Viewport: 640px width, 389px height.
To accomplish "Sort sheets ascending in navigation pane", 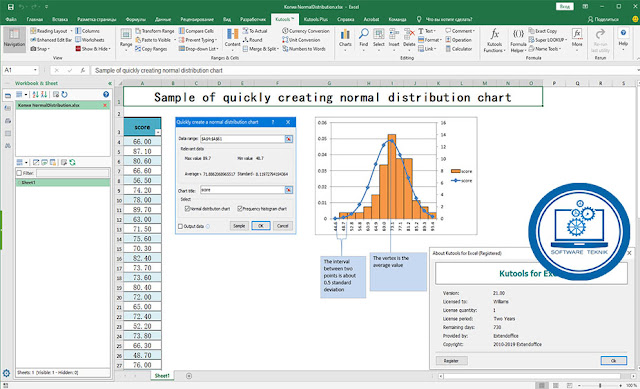I will tap(36, 95).
